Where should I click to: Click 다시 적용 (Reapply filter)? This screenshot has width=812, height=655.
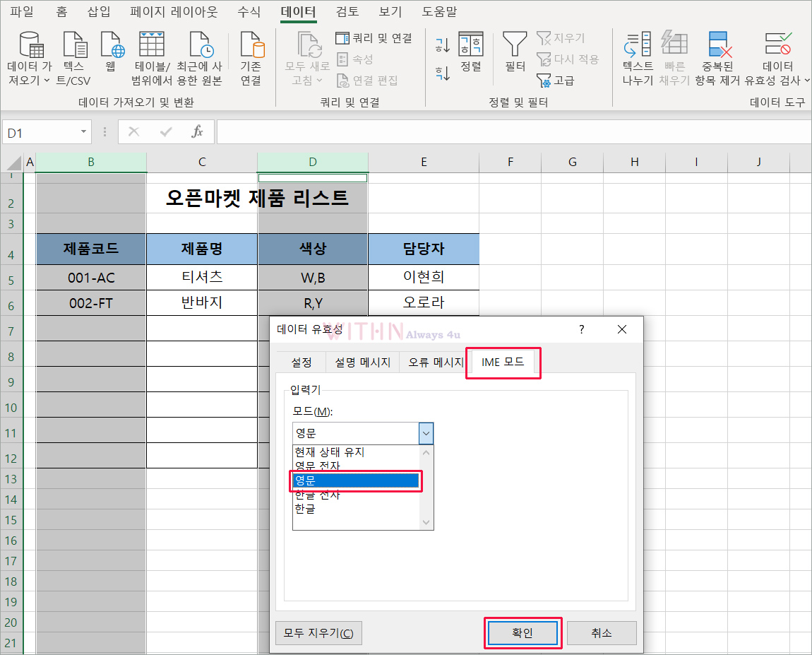pyautogui.click(x=568, y=59)
